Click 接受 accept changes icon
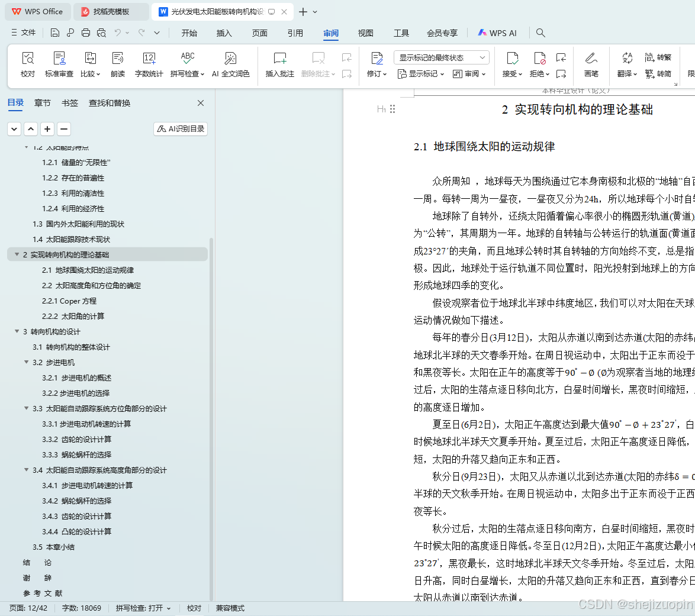The height and width of the screenshot is (616, 695). click(512, 64)
